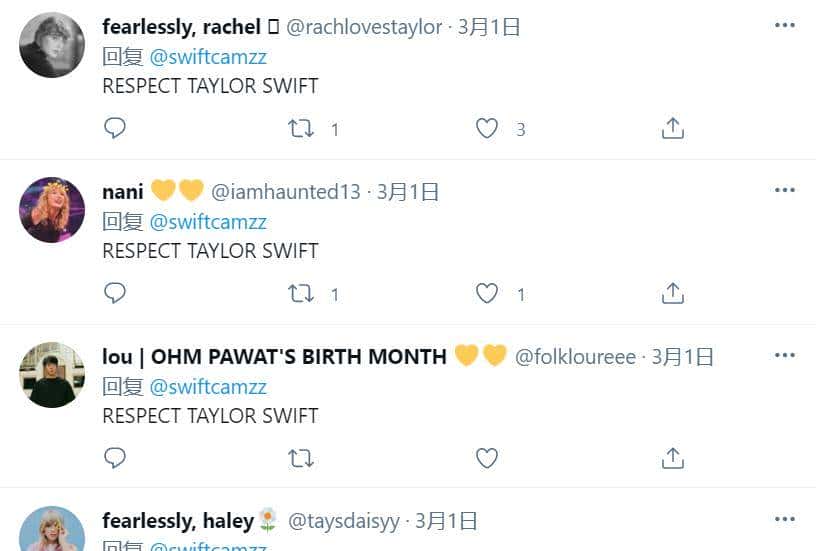Like the tweet by rachlovestaylor
The height and width of the screenshot is (551, 816).
487,129
